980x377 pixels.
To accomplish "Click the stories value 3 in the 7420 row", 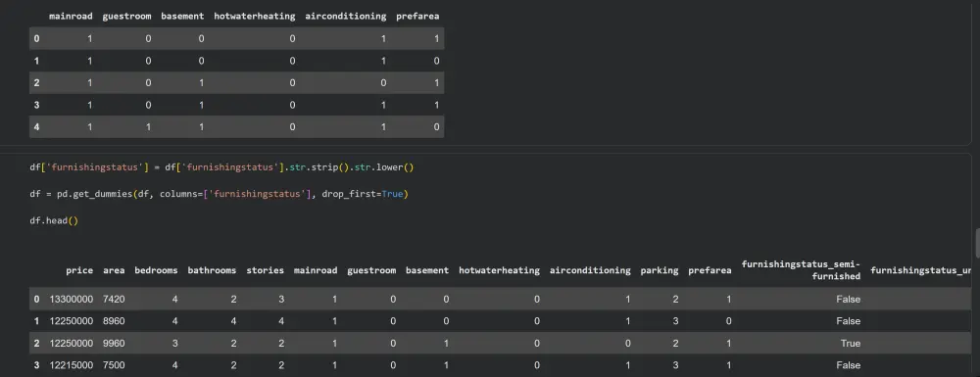I will (281, 299).
